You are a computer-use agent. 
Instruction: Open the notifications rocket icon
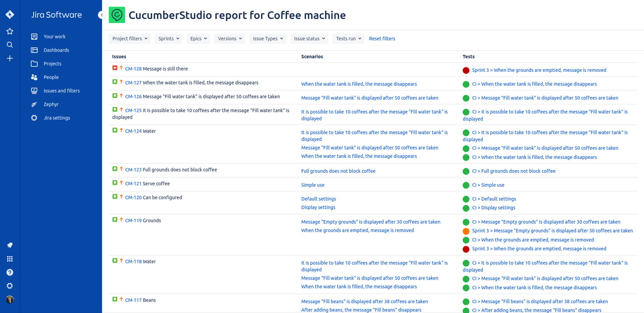point(10,245)
